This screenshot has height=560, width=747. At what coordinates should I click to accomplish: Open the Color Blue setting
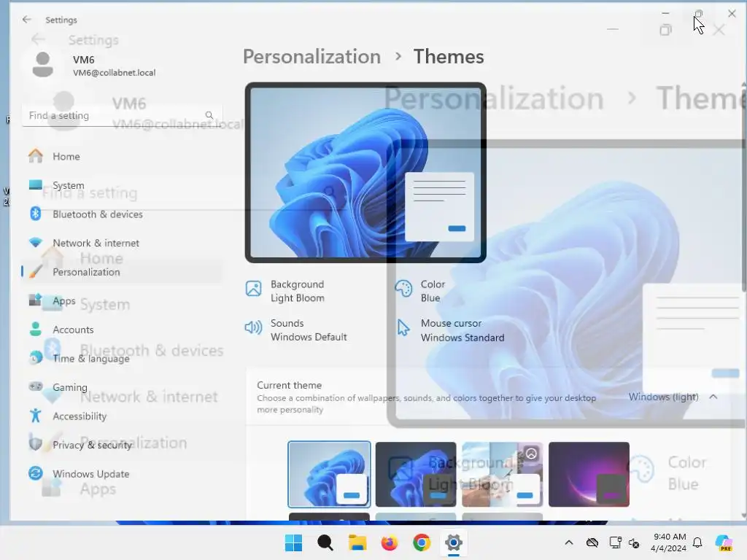coord(420,291)
